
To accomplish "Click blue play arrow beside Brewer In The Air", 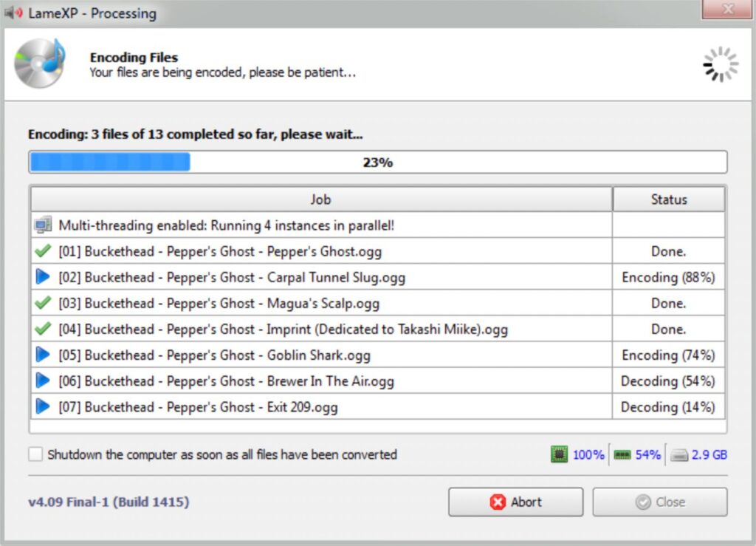I will (43, 381).
